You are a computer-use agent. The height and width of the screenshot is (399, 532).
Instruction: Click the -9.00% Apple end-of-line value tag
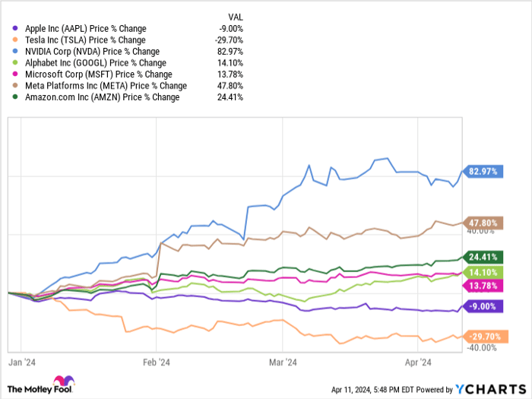(x=483, y=306)
